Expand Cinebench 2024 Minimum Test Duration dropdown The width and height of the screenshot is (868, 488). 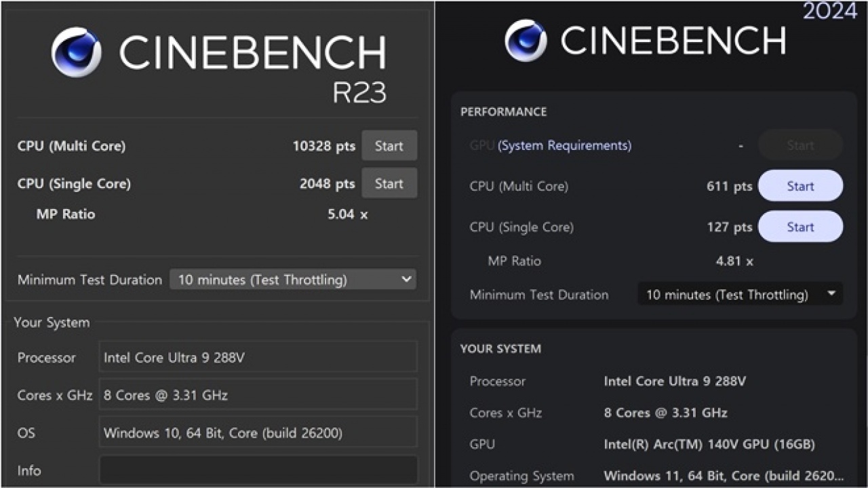coord(740,295)
